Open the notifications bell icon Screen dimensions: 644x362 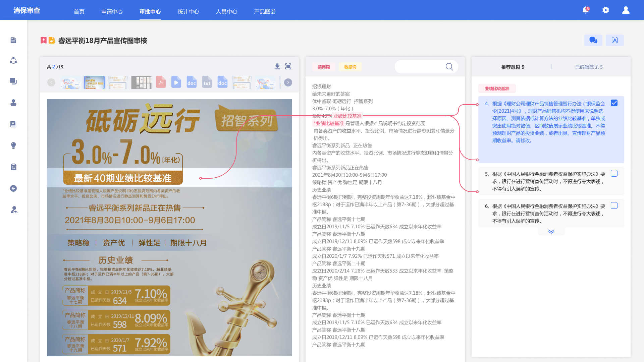[586, 10]
